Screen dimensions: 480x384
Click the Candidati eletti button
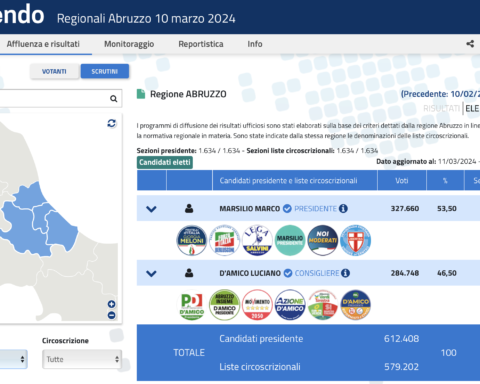tap(165, 162)
